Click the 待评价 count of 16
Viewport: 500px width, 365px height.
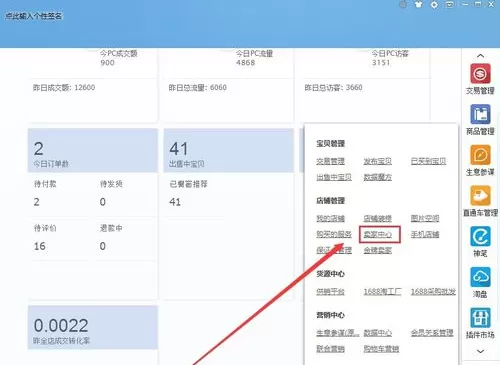40,246
